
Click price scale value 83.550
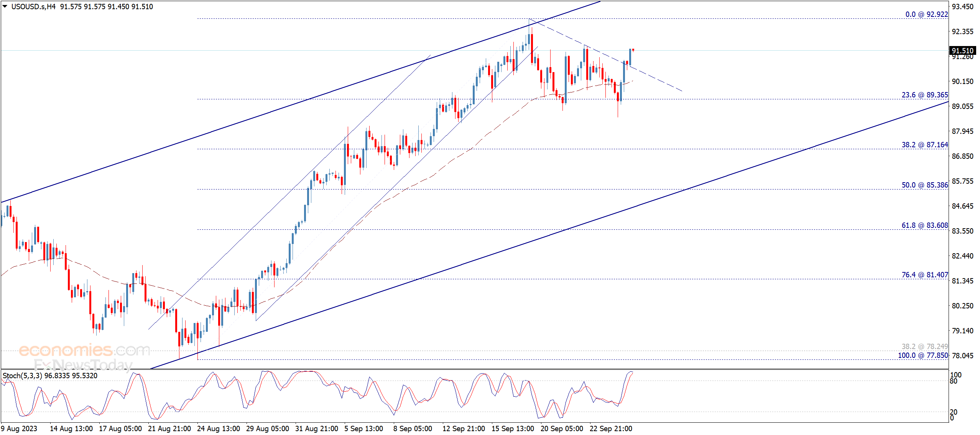962,231
